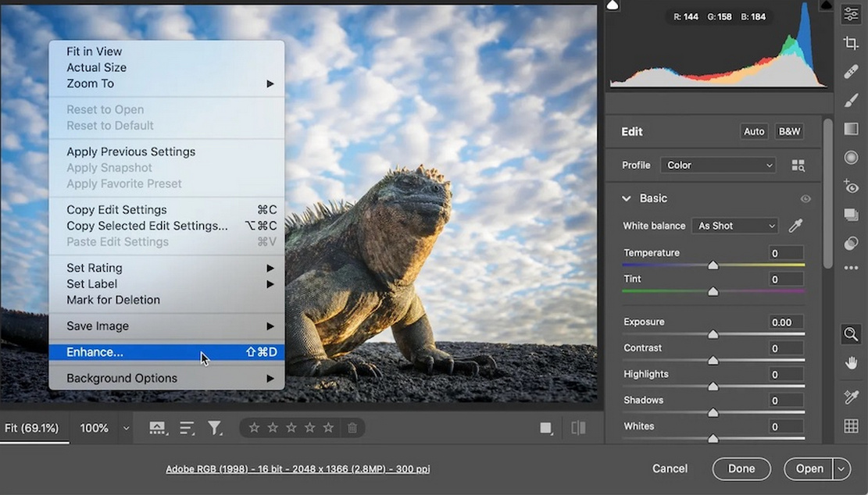Screen dimensions: 868x495
Task: Open the Adobe RGB workflow settings link
Action: (297, 468)
